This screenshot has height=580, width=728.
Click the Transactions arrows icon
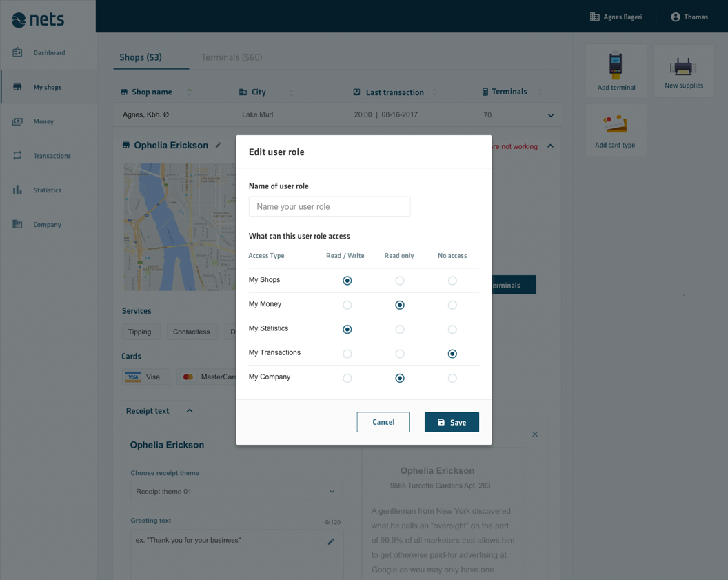click(17, 156)
